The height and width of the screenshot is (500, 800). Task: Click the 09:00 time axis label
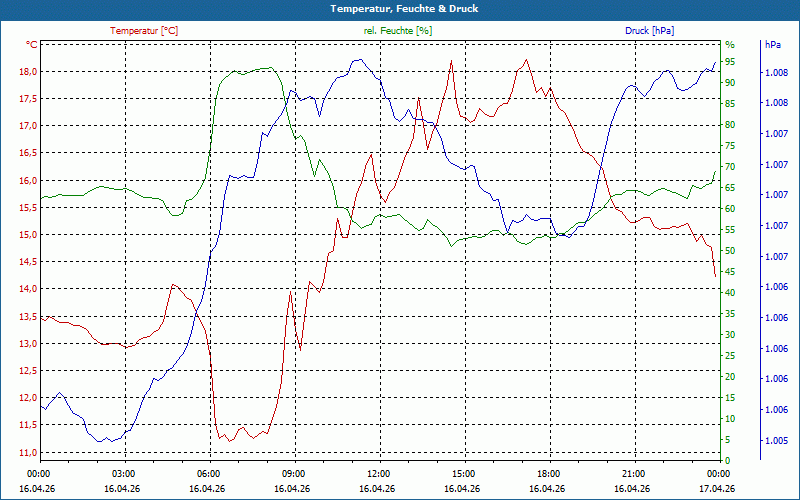coord(292,473)
